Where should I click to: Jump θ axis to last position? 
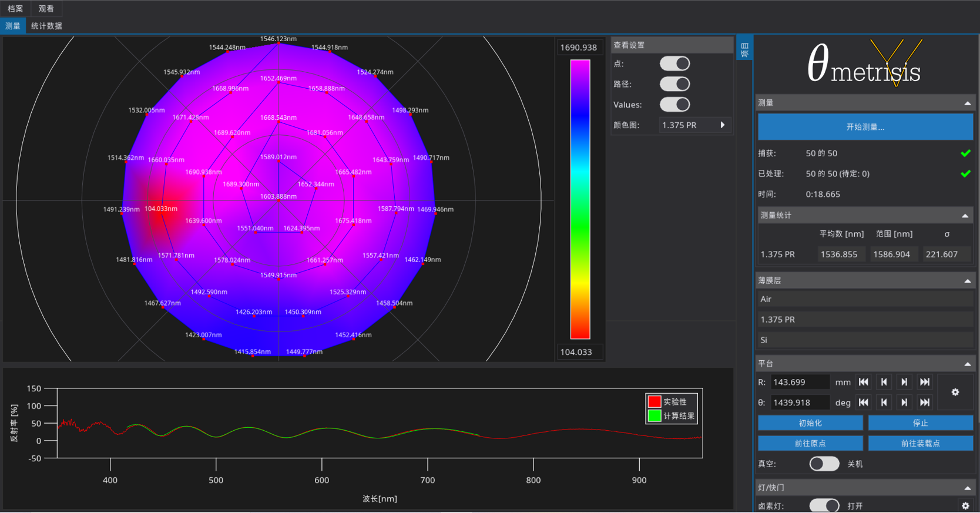[925, 403]
